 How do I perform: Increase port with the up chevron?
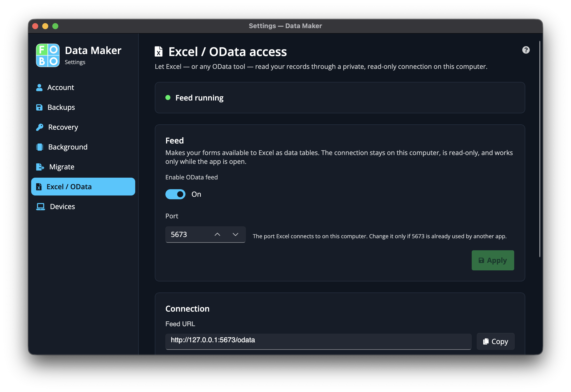pyautogui.click(x=217, y=234)
